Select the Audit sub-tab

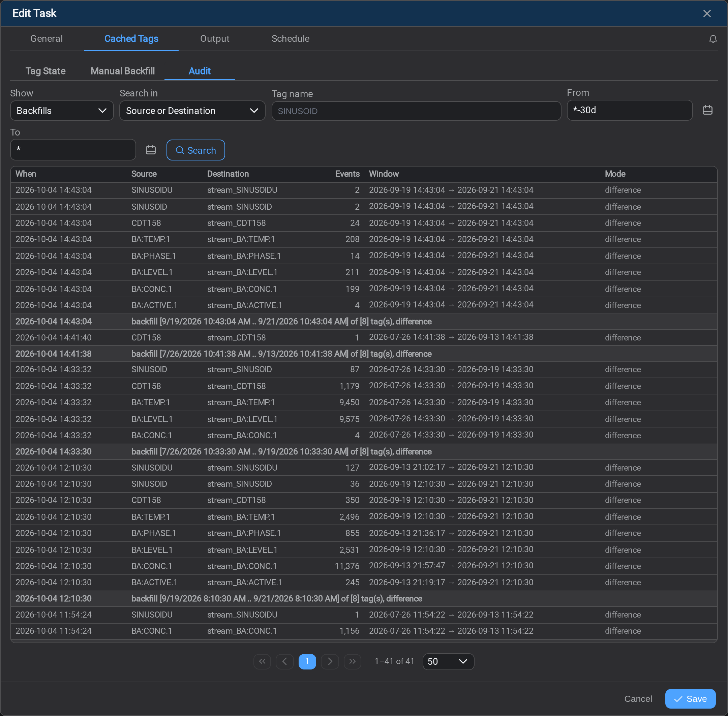(x=199, y=71)
